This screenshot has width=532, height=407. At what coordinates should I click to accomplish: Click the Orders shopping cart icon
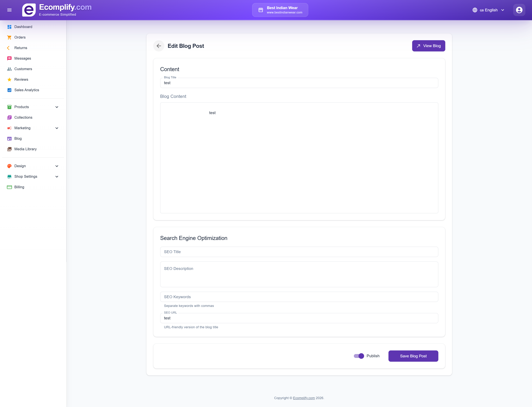click(9, 37)
